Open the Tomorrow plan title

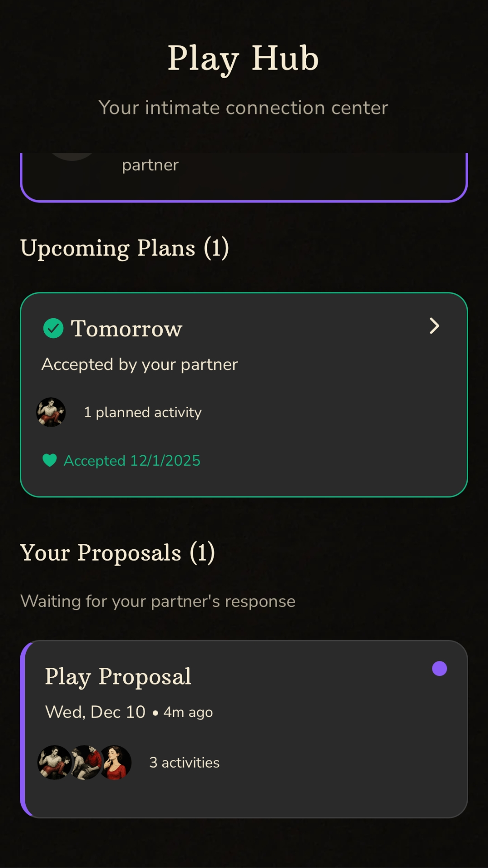pos(127,328)
